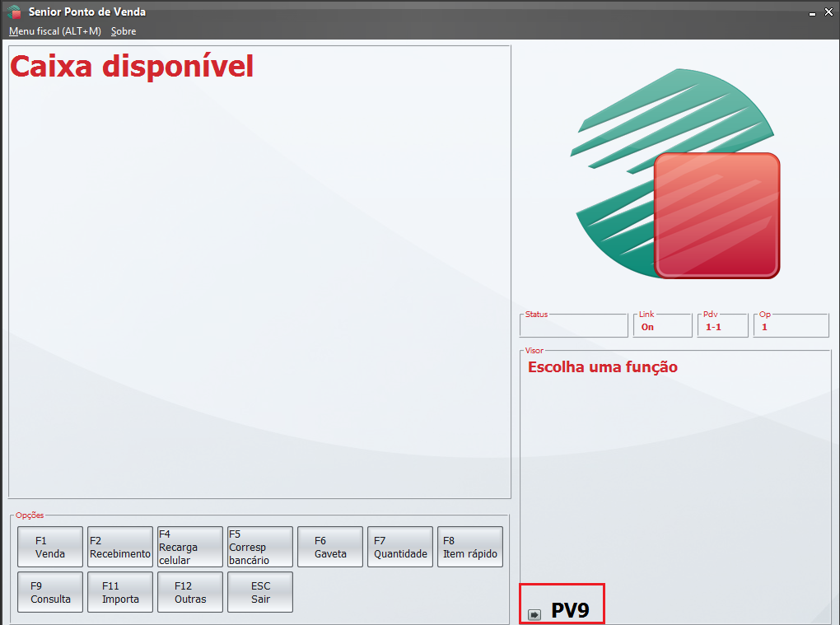Choose the F7 Quantidade button

point(400,547)
